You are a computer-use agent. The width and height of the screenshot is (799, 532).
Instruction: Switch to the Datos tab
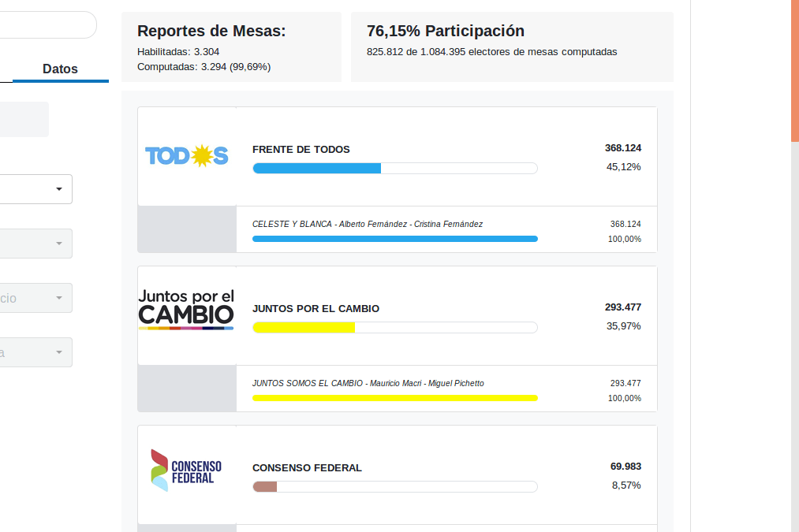(60, 69)
